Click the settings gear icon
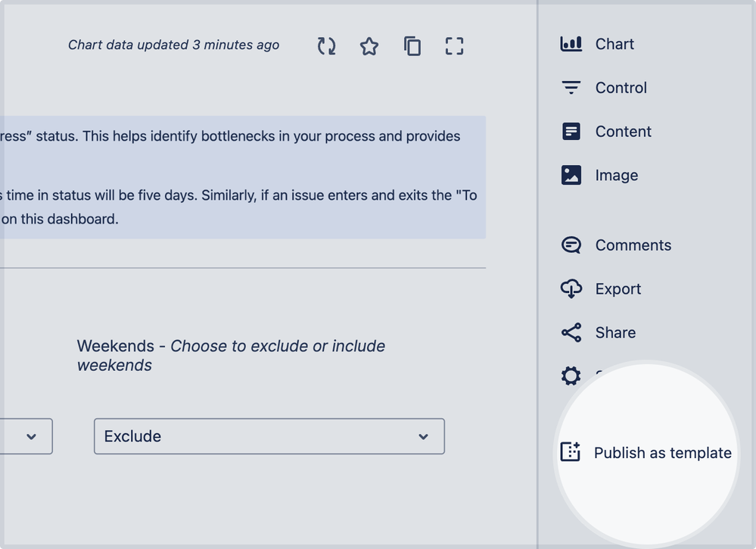Viewport: 756px width, 549px height. coord(571,376)
